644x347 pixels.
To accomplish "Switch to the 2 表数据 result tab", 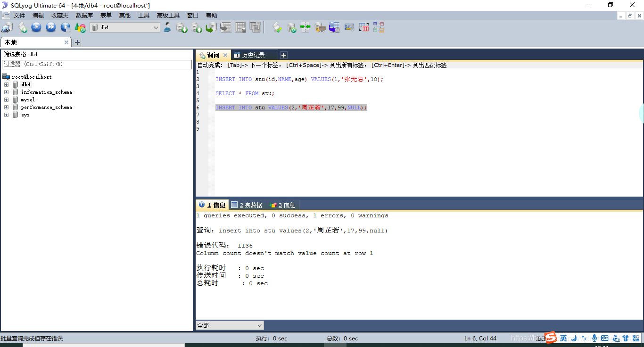I will 247,205.
